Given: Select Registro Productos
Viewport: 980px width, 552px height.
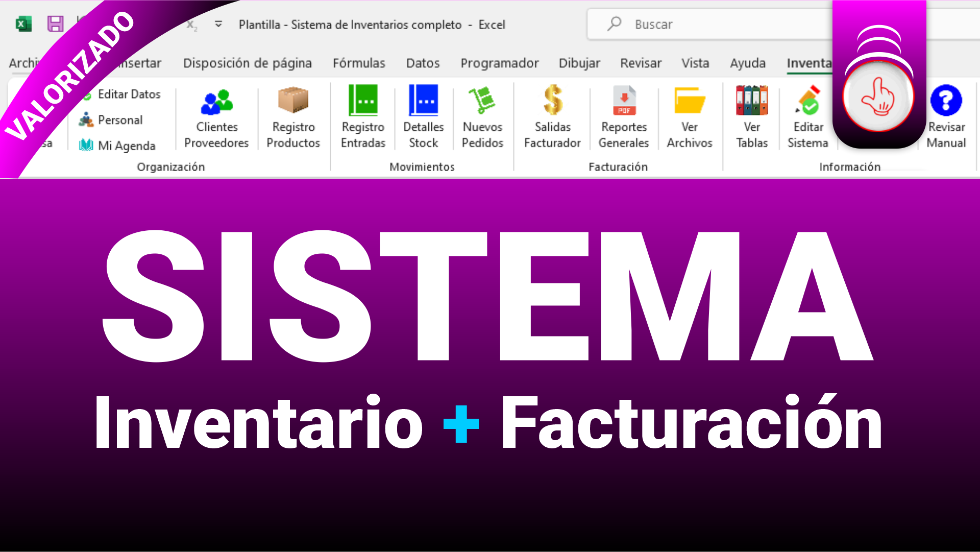Looking at the screenshot, I should click(x=293, y=116).
